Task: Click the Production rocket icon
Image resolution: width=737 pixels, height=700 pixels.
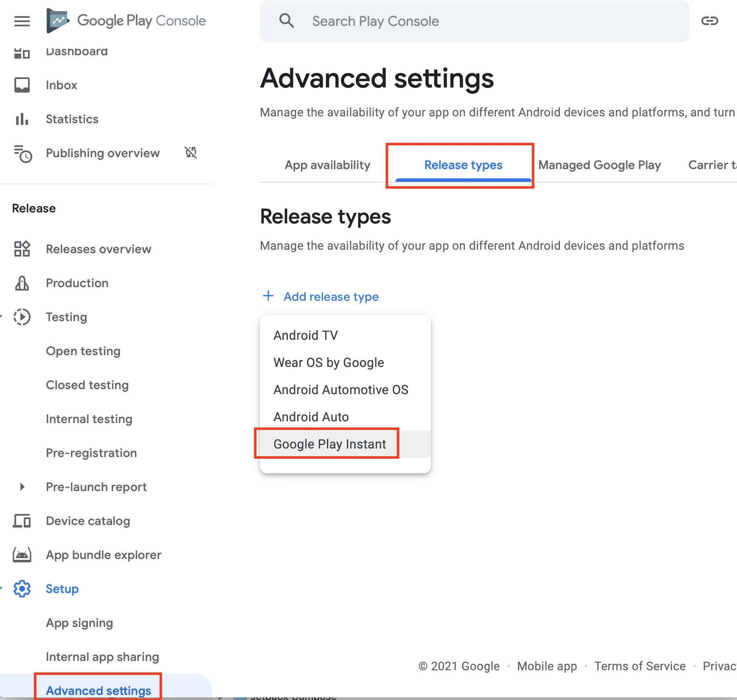Action: point(22,283)
